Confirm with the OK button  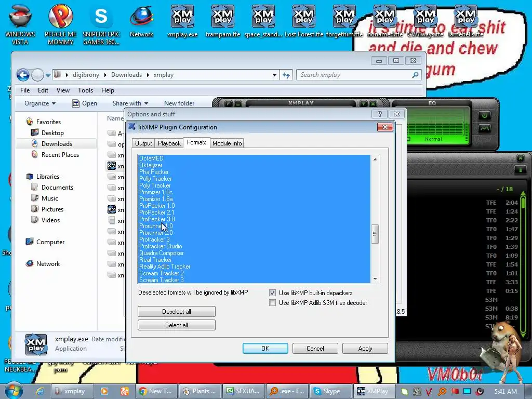click(265, 349)
